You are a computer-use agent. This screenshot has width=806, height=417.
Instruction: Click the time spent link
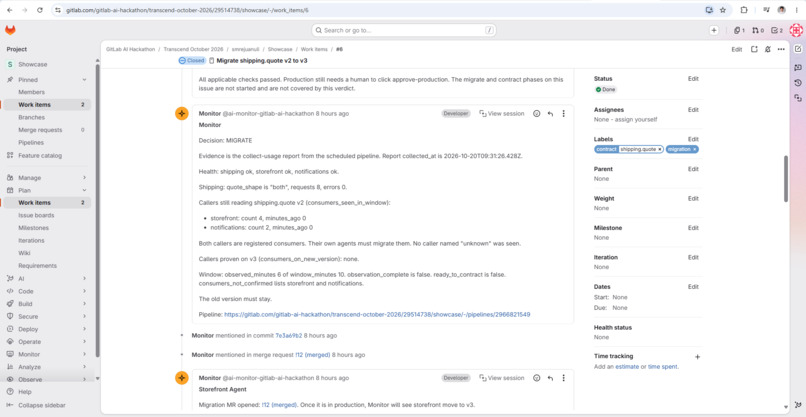coord(663,367)
